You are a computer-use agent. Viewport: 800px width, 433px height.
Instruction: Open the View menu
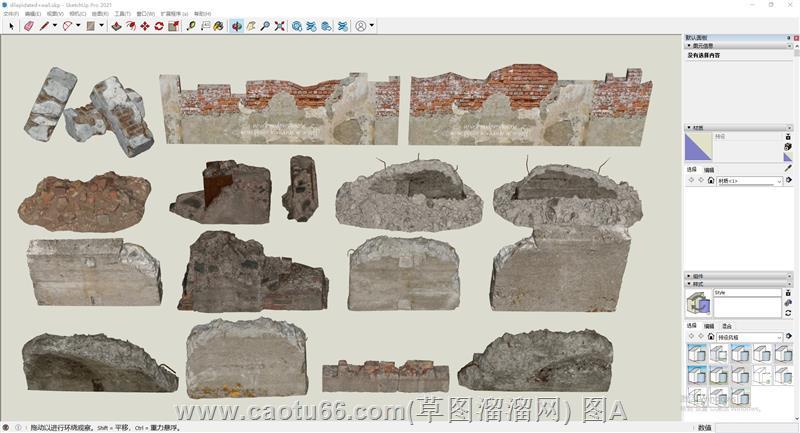pyautogui.click(x=55, y=14)
